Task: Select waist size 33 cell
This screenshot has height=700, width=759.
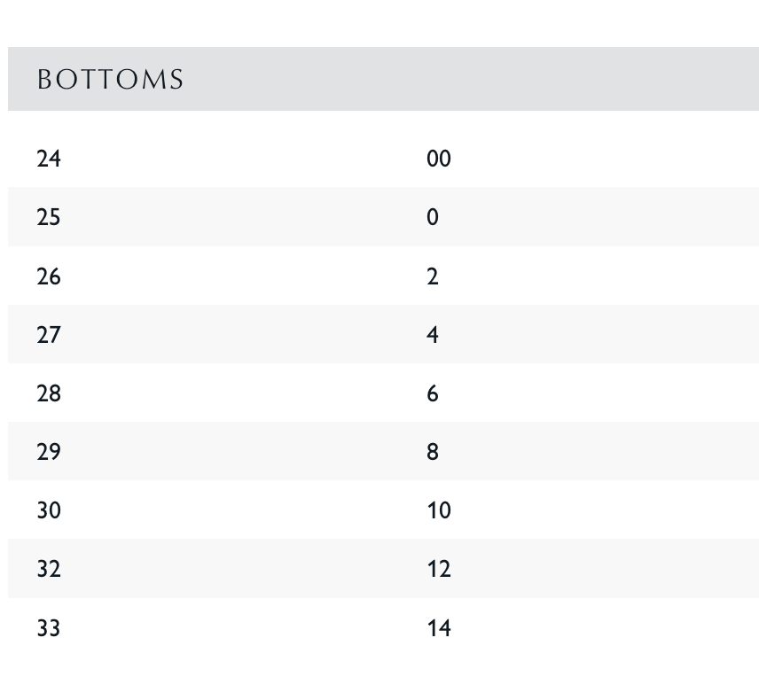Action: pyautogui.click(x=49, y=628)
